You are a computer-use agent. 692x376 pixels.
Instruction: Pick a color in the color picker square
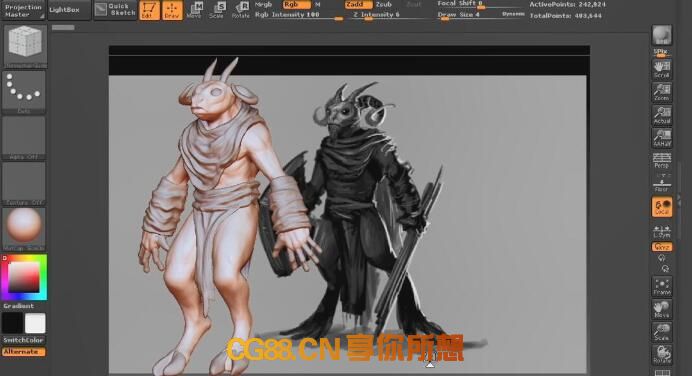23,277
